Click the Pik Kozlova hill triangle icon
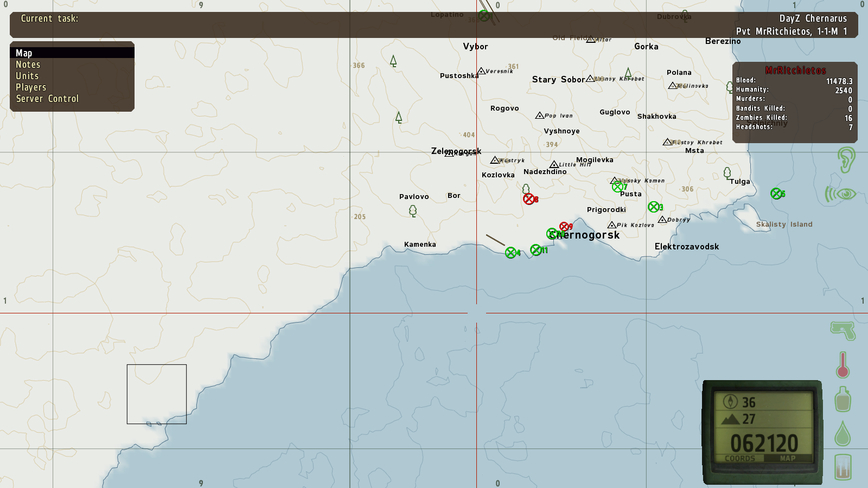The image size is (868, 488). point(612,225)
